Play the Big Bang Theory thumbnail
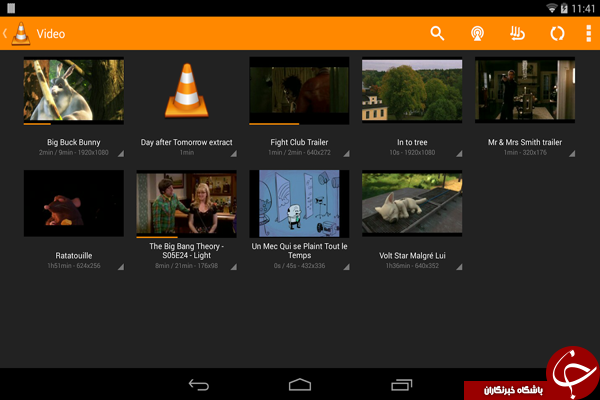This screenshot has width=600, height=400. coord(186,203)
